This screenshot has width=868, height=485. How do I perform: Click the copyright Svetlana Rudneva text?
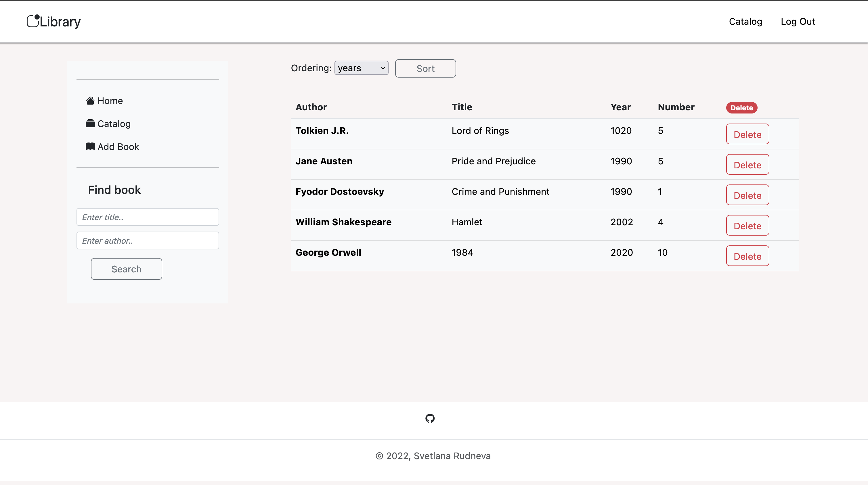433,456
